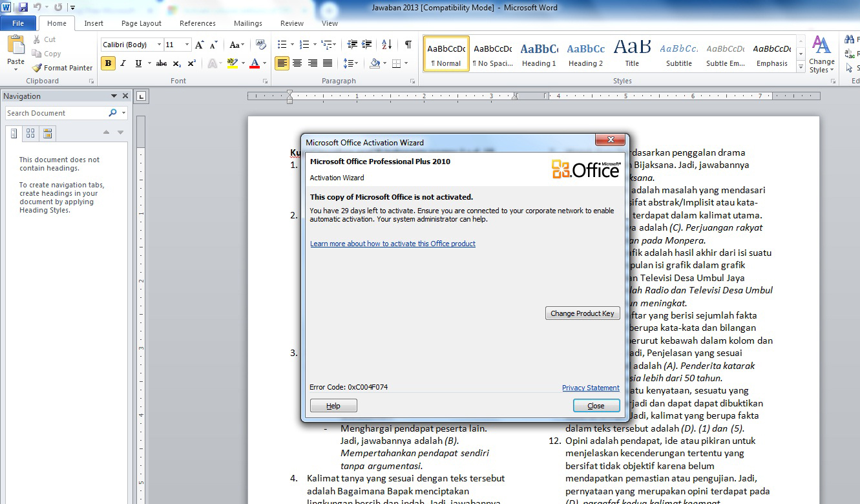This screenshot has height=504, width=860.
Task: Click Clear Formatting eraser icon
Action: tap(261, 45)
